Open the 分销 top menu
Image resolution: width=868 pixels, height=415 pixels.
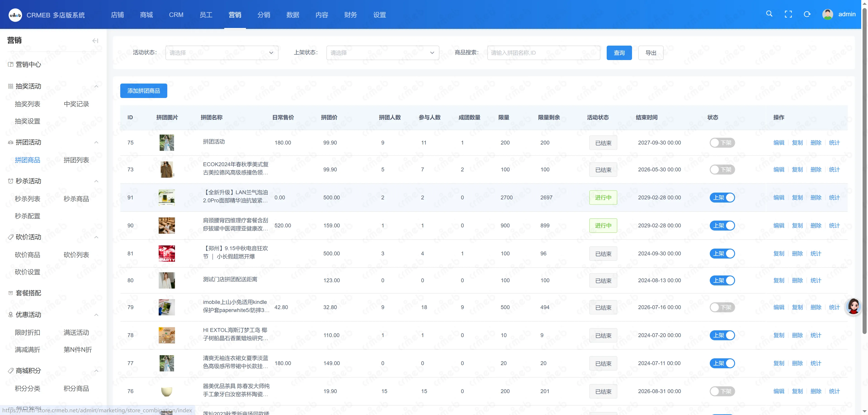(264, 15)
